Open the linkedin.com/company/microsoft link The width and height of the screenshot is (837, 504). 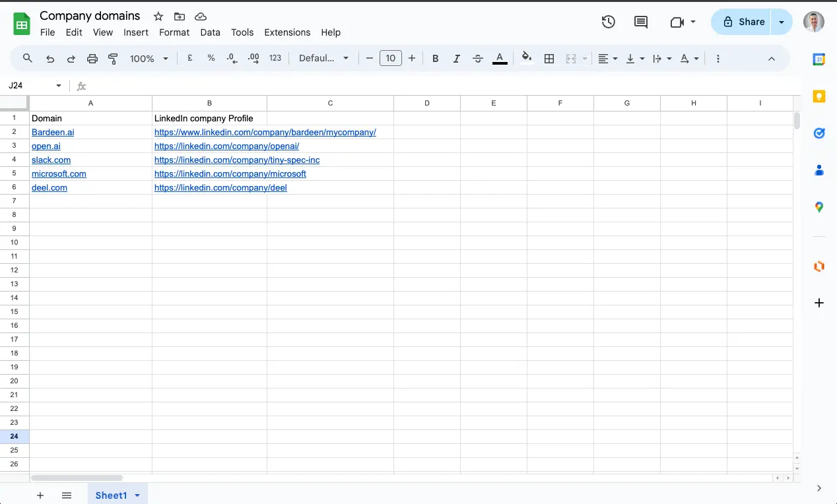pos(230,173)
